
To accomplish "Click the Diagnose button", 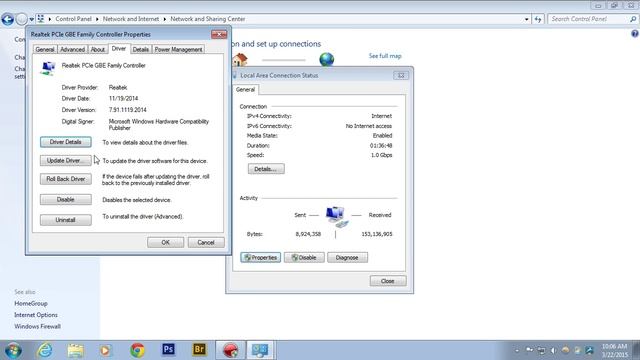I will (x=347, y=258).
